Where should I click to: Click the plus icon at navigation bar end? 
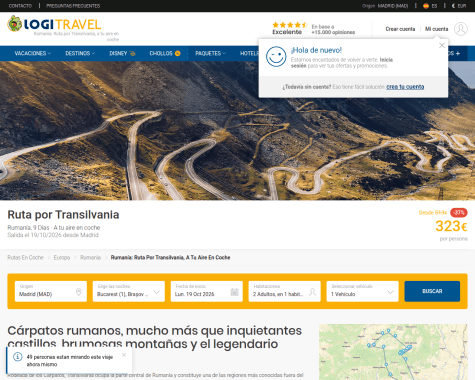458,53
